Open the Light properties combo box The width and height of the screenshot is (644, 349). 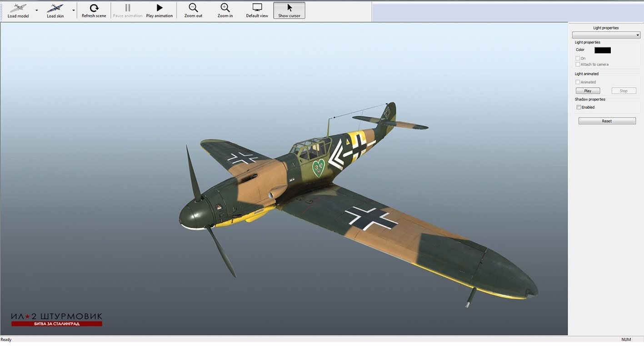click(x=606, y=35)
